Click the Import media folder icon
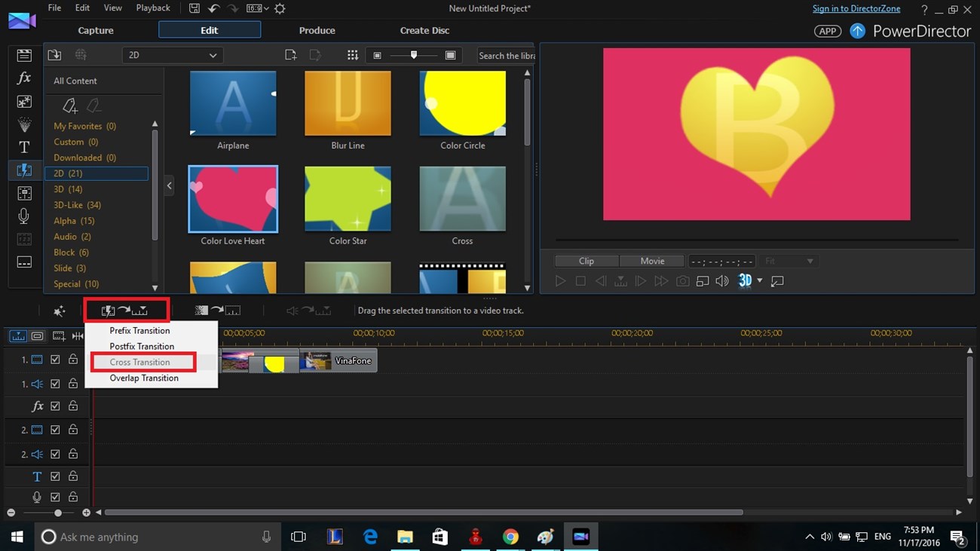Viewport: 980px width, 551px height. [54, 55]
